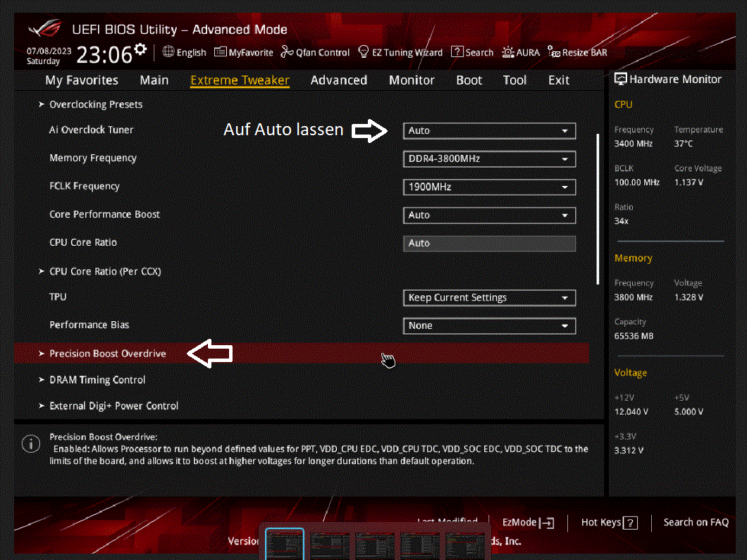Open Search on FAQ link
Viewport: 747px width, 560px height.
point(696,523)
